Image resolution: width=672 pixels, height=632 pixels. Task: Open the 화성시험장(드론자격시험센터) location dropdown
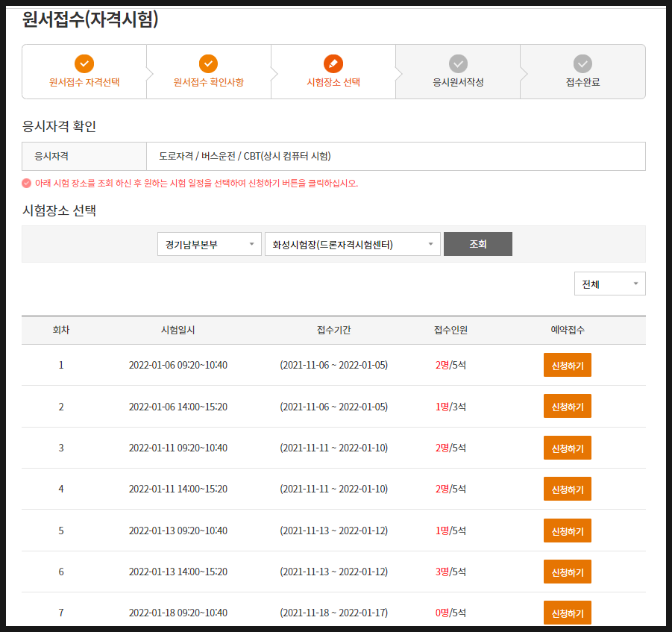[x=352, y=244]
